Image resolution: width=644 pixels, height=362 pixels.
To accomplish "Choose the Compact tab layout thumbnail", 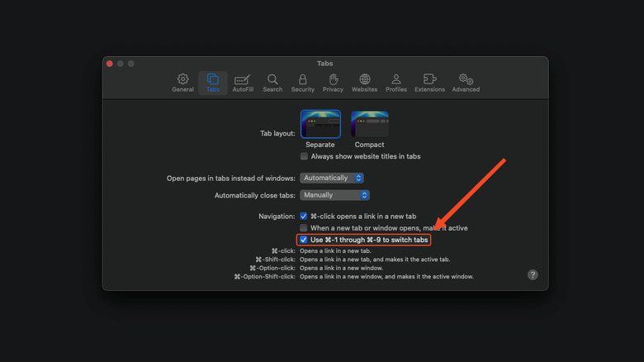I will tap(369, 124).
